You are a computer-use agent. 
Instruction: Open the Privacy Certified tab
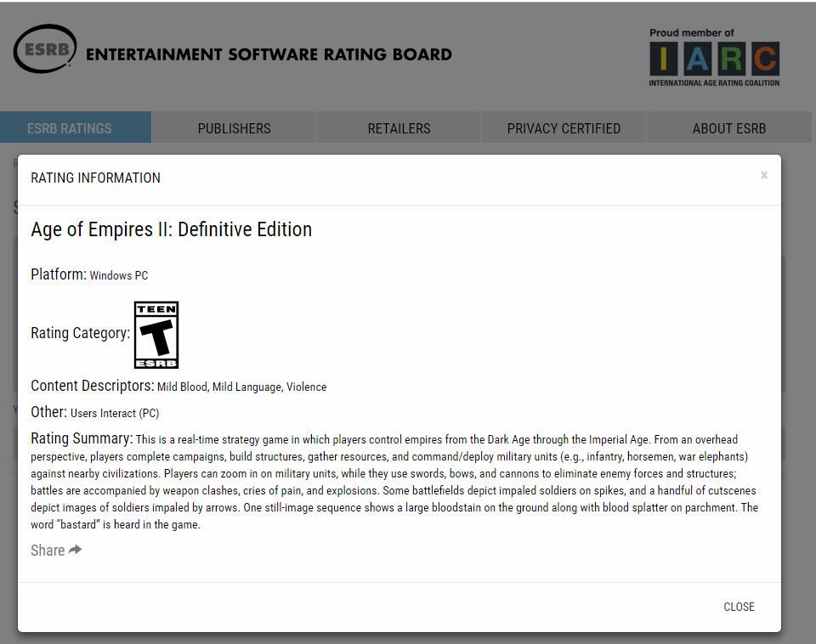[x=564, y=128]
